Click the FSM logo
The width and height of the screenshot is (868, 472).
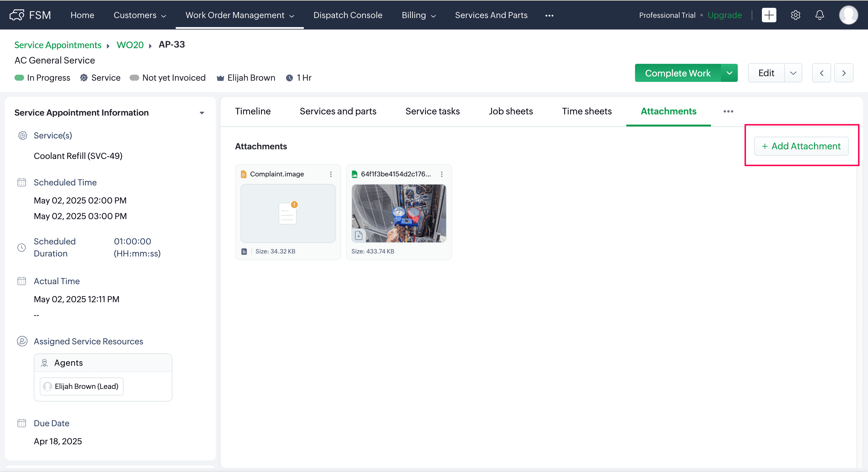[x=30, y=15]
